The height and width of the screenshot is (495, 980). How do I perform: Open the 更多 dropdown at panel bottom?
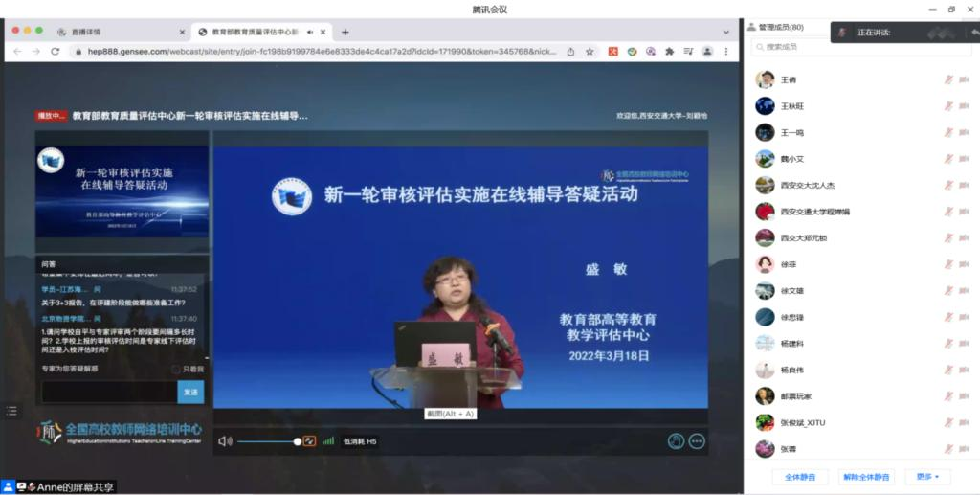click(927, 477)
